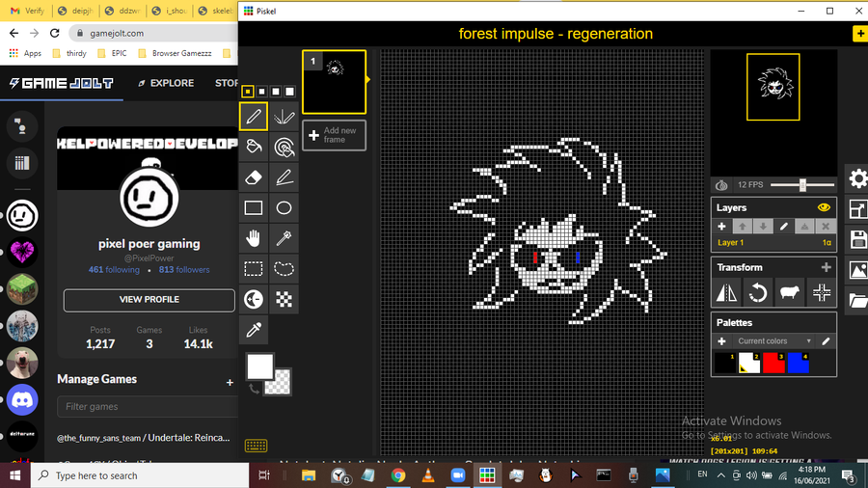Open the keyboard shortcuts cheatsheet icon
Image resolution: width=868 pixels, height=488 pixels.
[x=256, y=446]
